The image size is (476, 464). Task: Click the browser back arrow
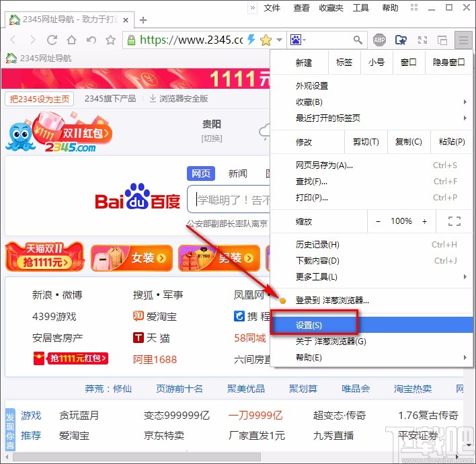pyautogui.click(x=13, y=40)
